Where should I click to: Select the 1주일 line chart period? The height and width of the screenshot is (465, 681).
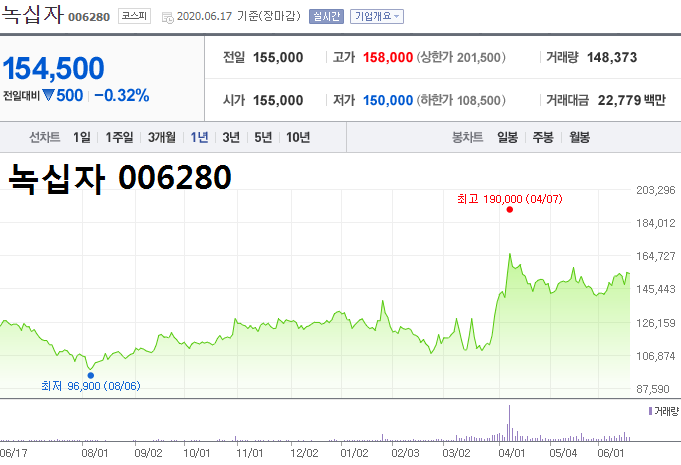119,138
